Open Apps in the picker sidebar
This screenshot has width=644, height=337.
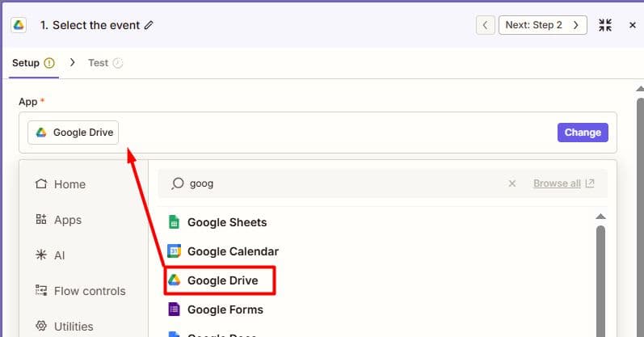58,220
